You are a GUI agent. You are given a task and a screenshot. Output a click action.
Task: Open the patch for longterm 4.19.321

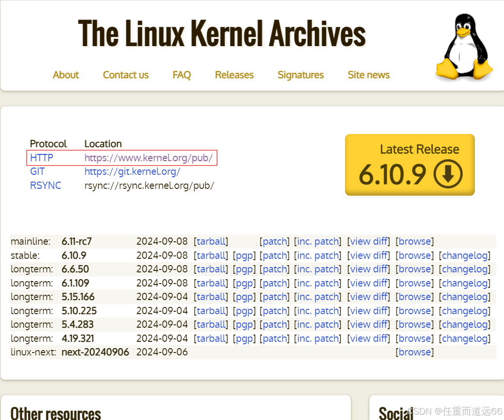pos(275,338)
